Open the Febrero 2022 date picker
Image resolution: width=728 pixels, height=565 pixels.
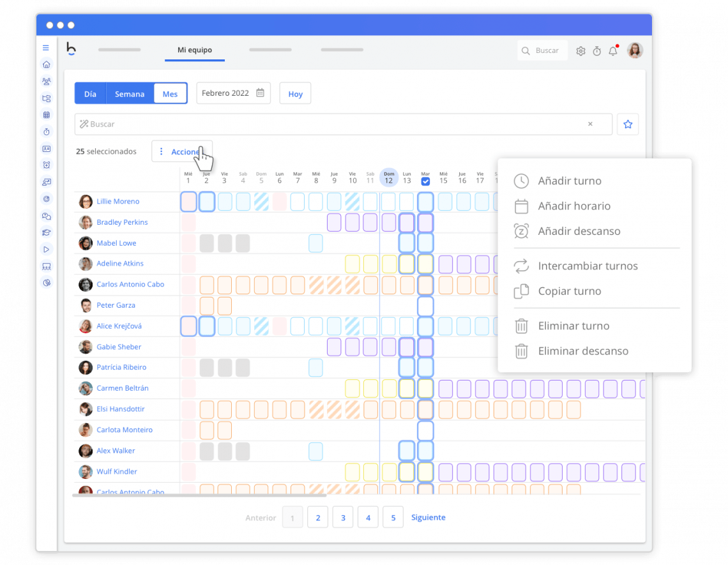pos(233,93)
